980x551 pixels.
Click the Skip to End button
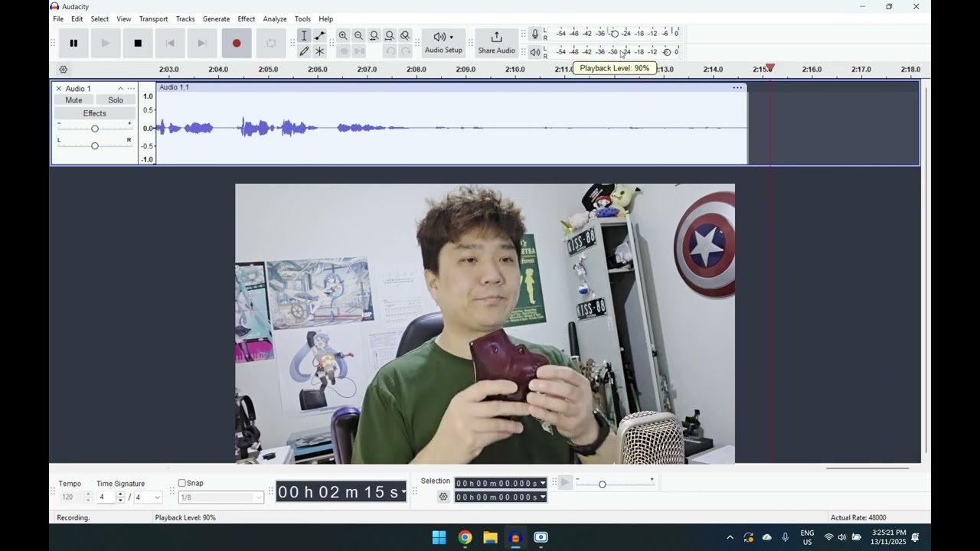[202, 43]
